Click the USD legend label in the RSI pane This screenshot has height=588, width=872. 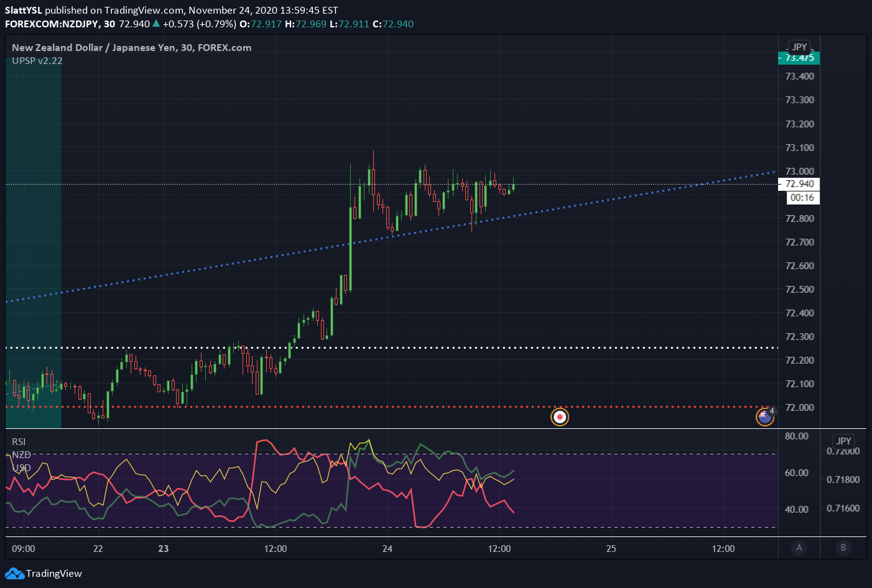(21, 467)
